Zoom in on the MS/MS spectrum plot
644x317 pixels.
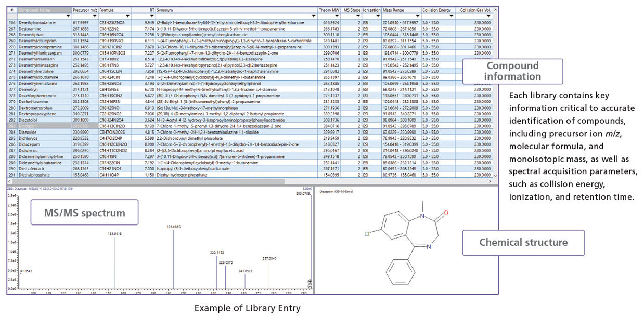(x=310, y=281)
